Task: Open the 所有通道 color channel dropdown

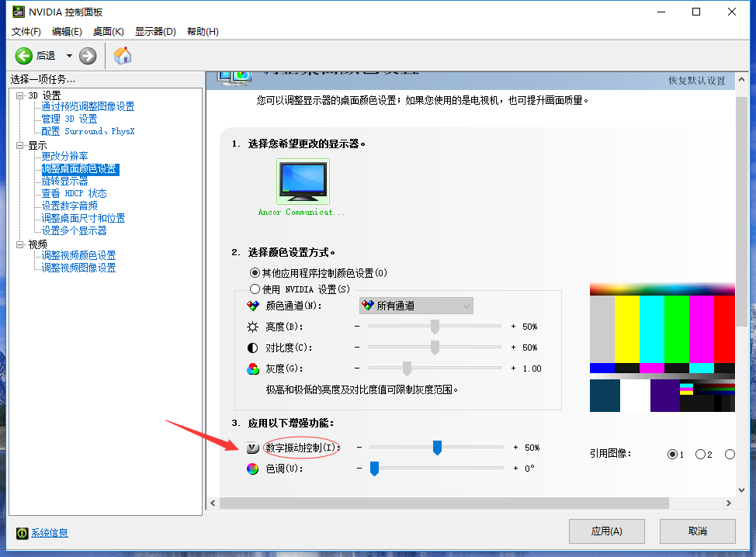Action: 417,306
